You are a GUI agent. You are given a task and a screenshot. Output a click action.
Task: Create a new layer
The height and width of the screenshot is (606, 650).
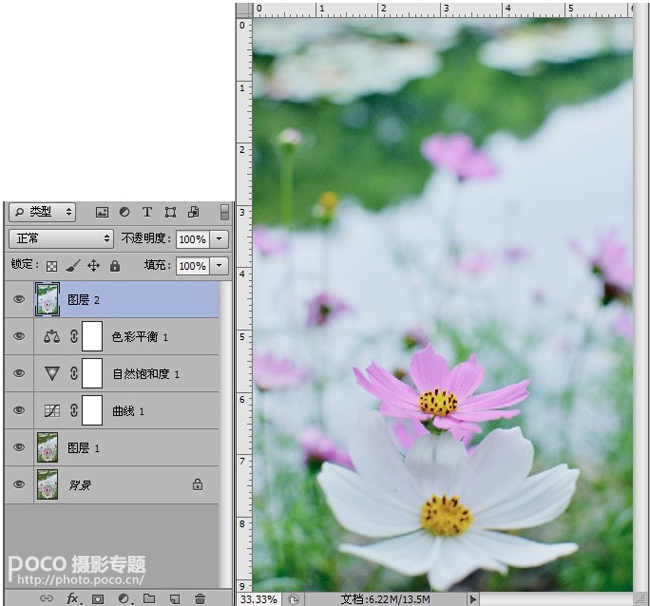point(175,599)
